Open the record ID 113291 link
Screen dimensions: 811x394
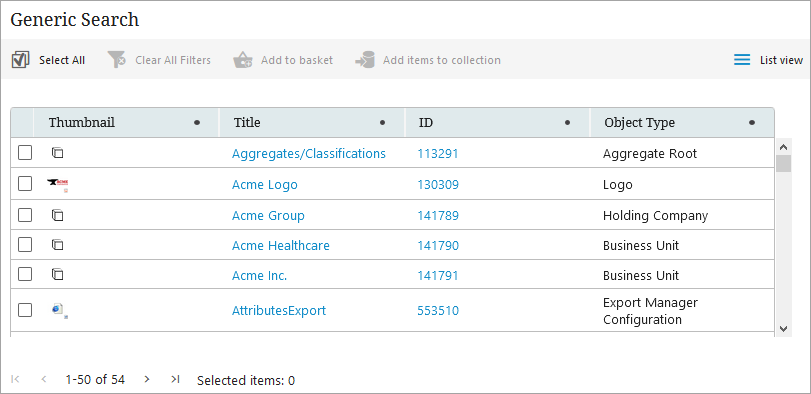click(x=438, y=154)
